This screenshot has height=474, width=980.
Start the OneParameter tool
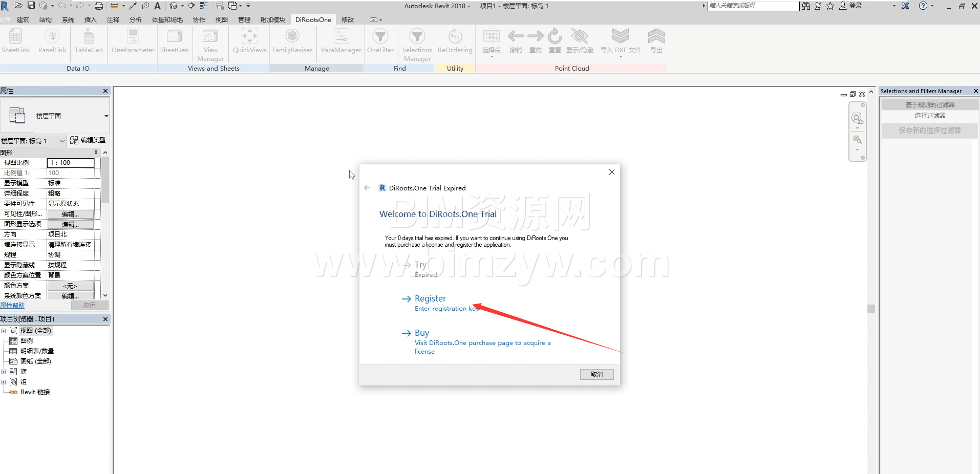pyautogui.click(x=133, y=41)
